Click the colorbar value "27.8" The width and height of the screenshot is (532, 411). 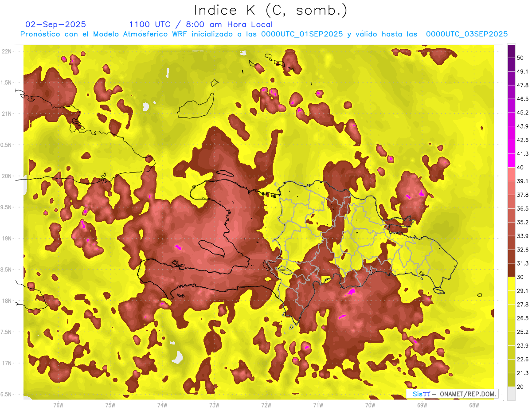pos(522,304)
